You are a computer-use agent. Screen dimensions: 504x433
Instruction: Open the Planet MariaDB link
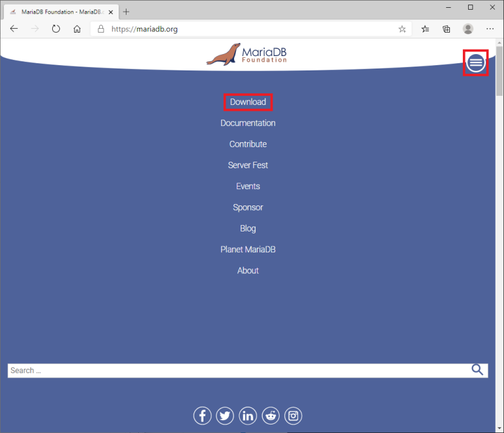click(248, 250)
